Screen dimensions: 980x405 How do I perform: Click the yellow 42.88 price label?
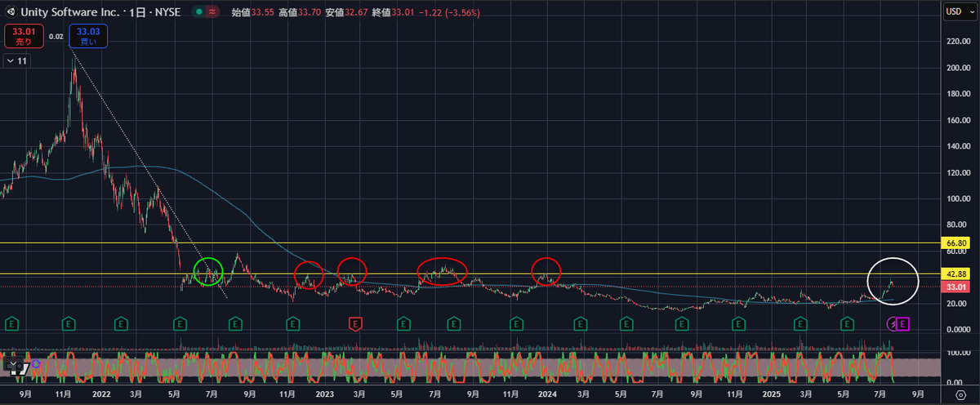(x=955, y=274)
